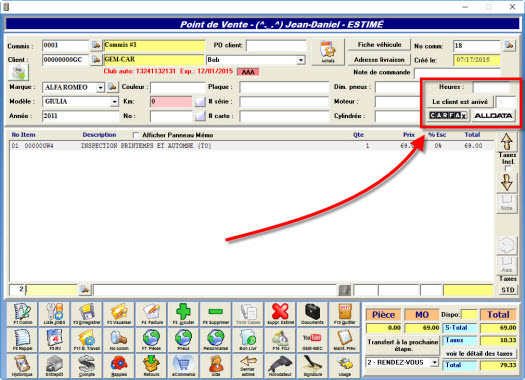Click the lookup icon next to Commis code
Screen dimensions: 525x380
click(x=96, y=45)
